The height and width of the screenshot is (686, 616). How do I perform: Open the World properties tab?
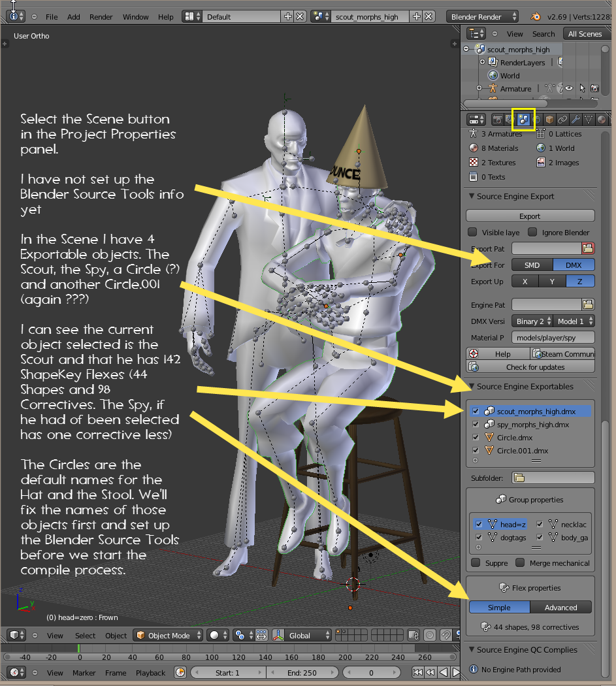pos(537,120)
